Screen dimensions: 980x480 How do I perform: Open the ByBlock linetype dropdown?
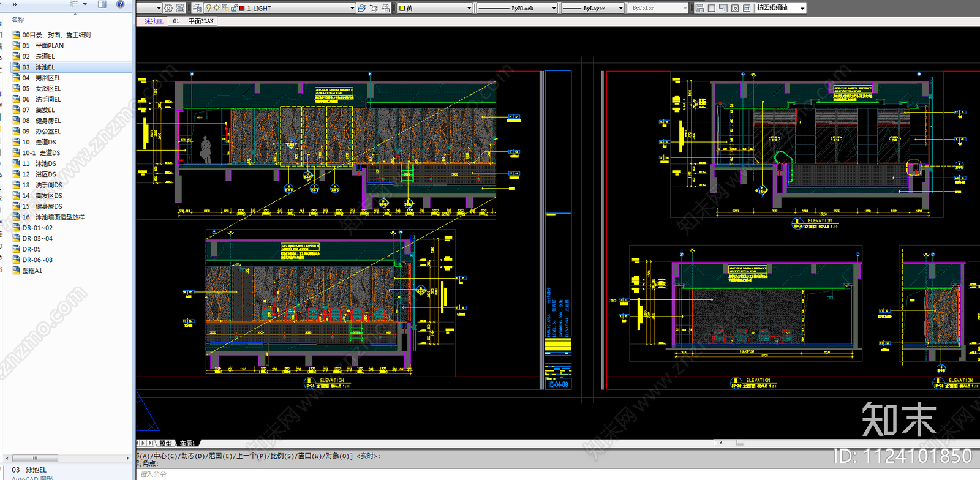tap(554, 8)
